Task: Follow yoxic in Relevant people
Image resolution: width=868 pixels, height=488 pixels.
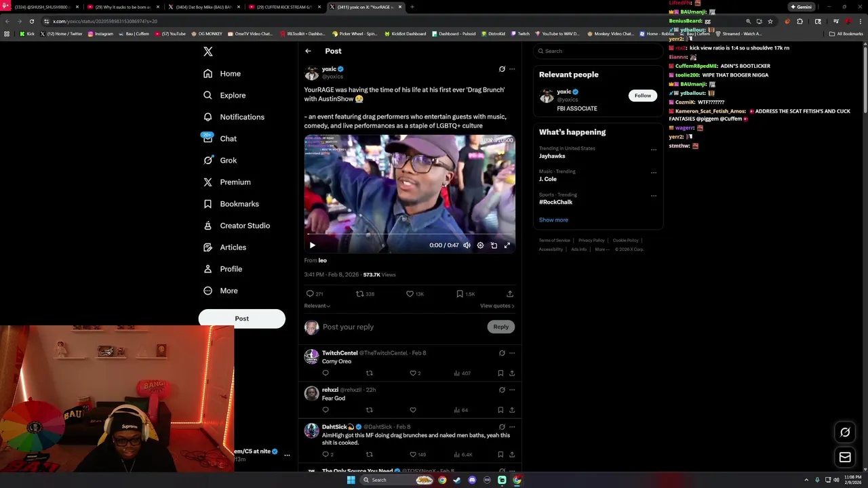Action: tap(643, 96)
